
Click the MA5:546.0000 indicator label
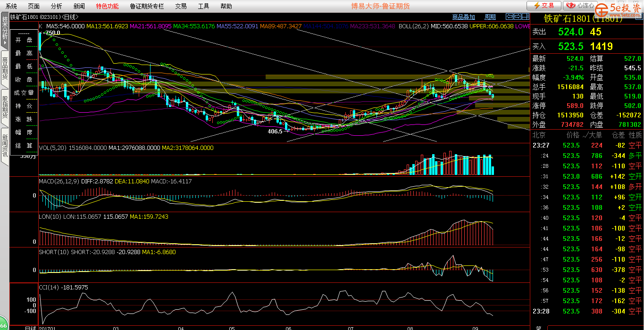click(66, 26)
